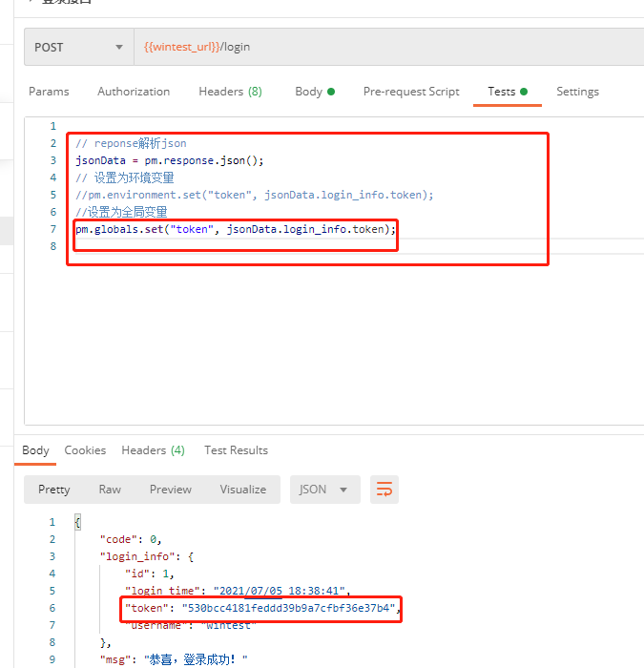Click the request URL input field
Viewport: 644px width, 668px height.
tap(388, 47)
